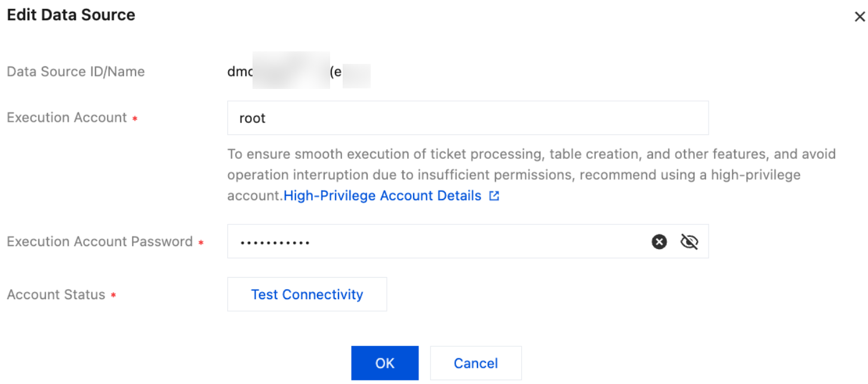Open the High-Privilege Account Details link

pos(382,196)
